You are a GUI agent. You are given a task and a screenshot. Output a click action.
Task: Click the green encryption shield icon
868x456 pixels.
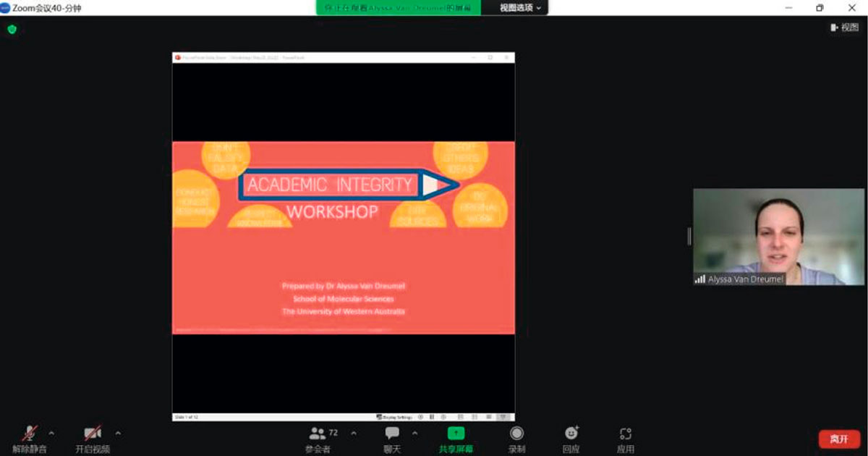pos(12,30)
